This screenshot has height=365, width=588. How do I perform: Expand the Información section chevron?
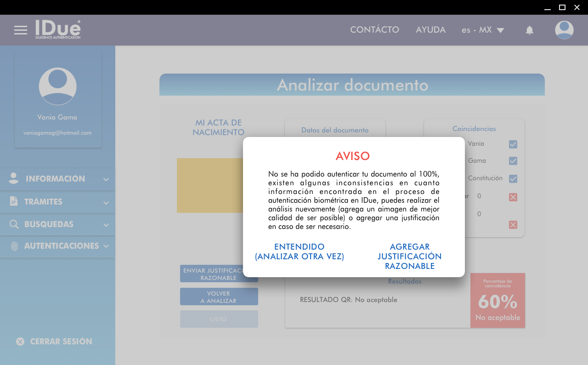click(106, 179)
